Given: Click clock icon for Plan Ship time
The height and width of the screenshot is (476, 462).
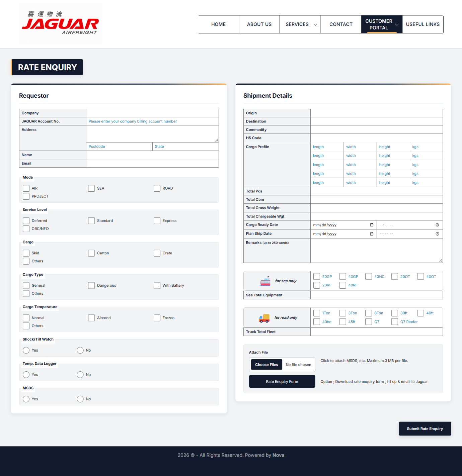Looking at the screenshot, I should click(x=437, y=234).
